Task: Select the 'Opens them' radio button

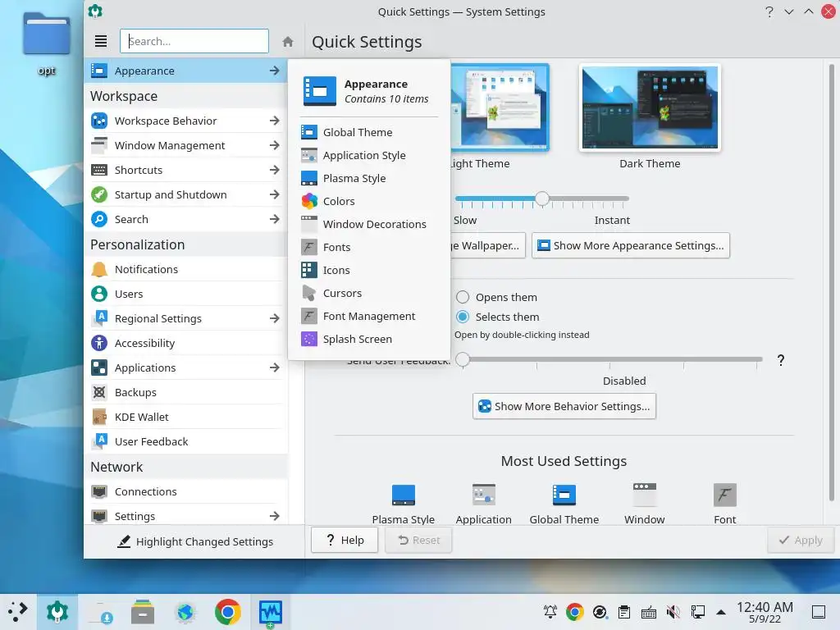Action: [463, 297]
